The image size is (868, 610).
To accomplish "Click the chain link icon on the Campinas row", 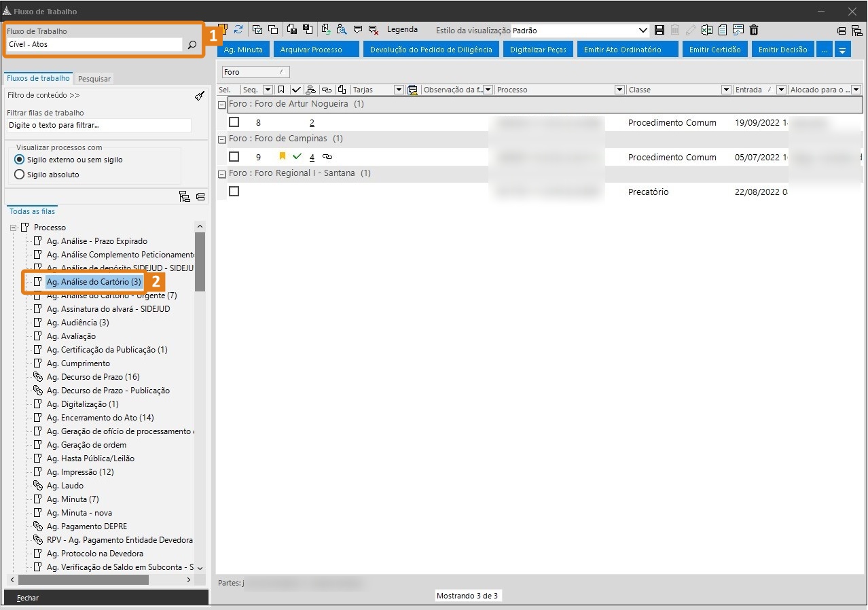I will click(x=327, y=157).
